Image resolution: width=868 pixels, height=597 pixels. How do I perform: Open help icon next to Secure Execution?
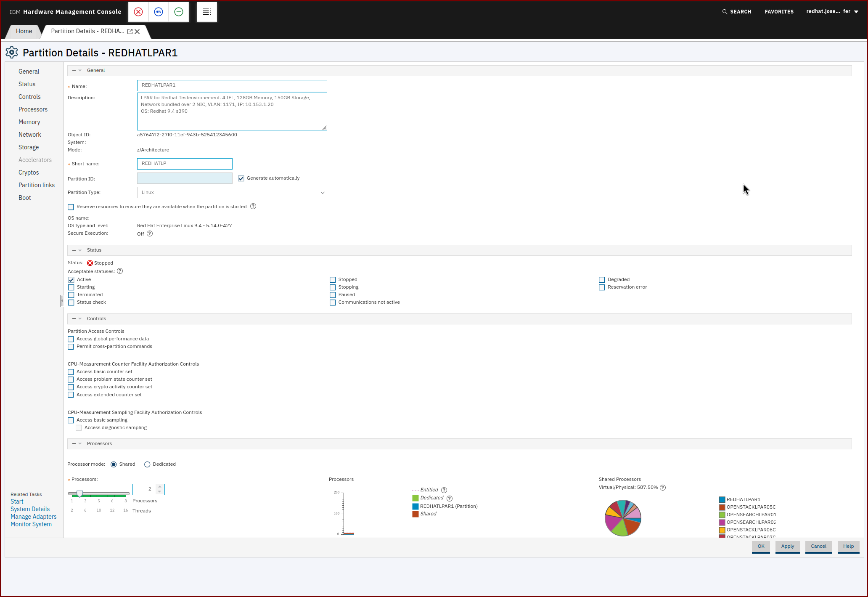(150, 234)
